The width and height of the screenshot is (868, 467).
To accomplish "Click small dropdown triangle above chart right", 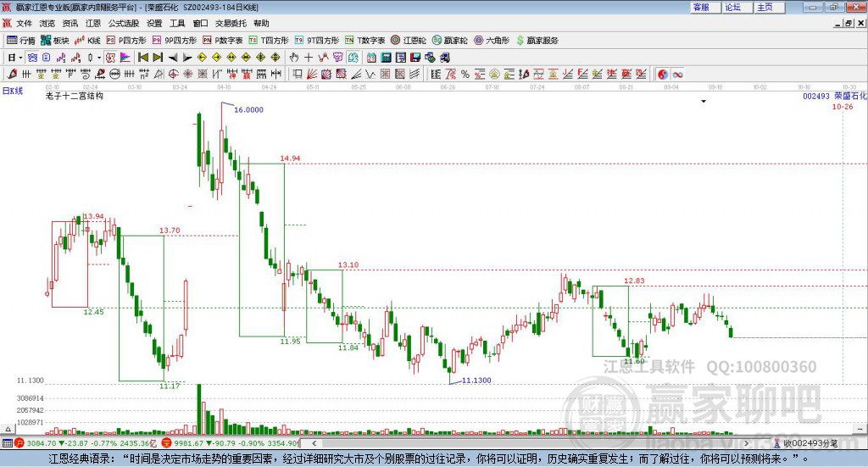I will 704,101.
